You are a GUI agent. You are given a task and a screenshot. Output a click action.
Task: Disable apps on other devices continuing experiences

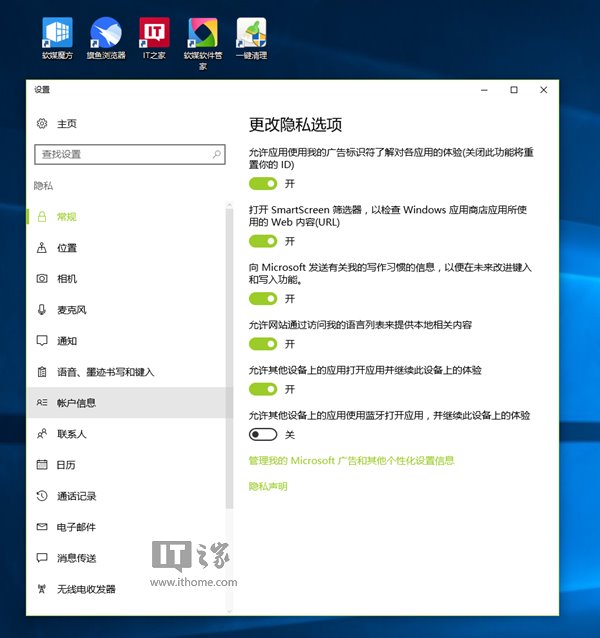point(263,389)
